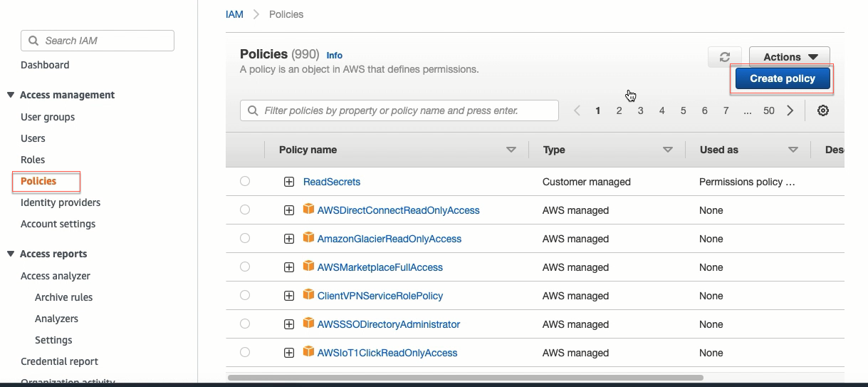Select AWSDirectConnectReadOnlyAccess radio button
The width and height of the screenshot is (868, 387).
click(245, 210)
